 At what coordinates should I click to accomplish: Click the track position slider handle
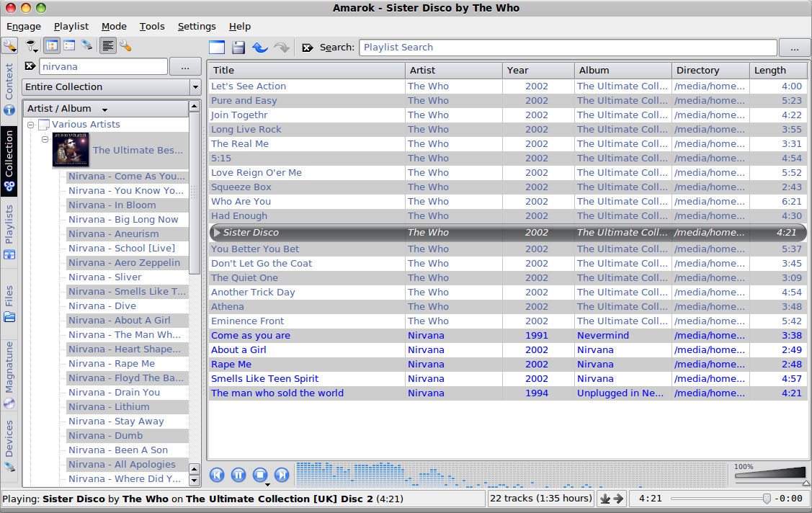point(767,499)
